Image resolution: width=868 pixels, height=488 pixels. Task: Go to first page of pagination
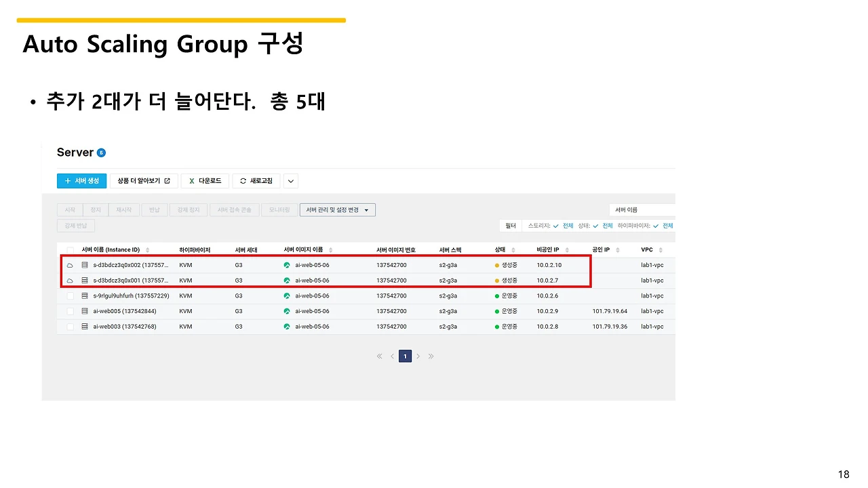click(x=379, y=357)
